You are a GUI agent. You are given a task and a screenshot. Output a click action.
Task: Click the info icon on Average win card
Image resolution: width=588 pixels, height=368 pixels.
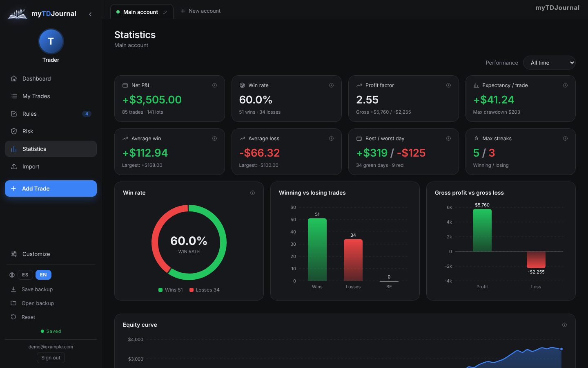point(214,139)
